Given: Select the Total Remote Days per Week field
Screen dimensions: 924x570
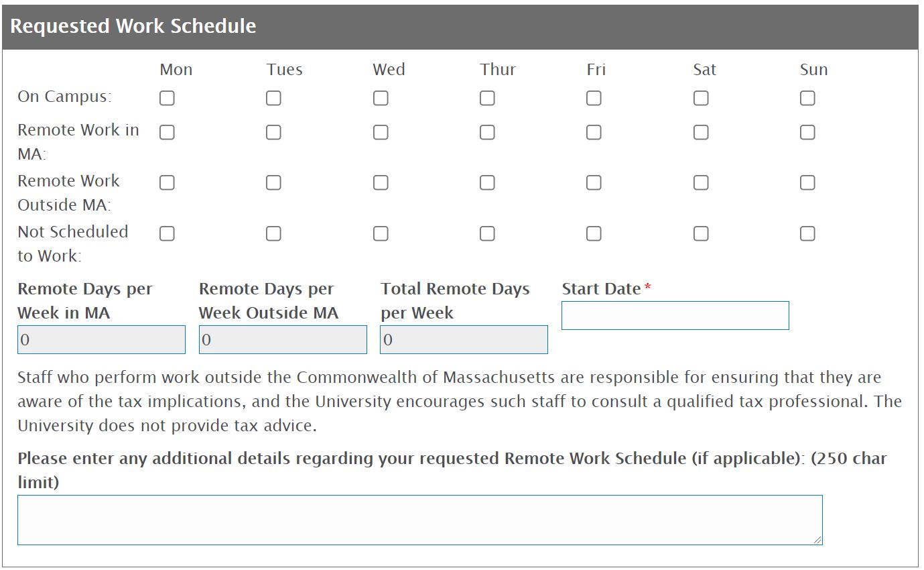Looking at the screenshot, I should (464, 340).
